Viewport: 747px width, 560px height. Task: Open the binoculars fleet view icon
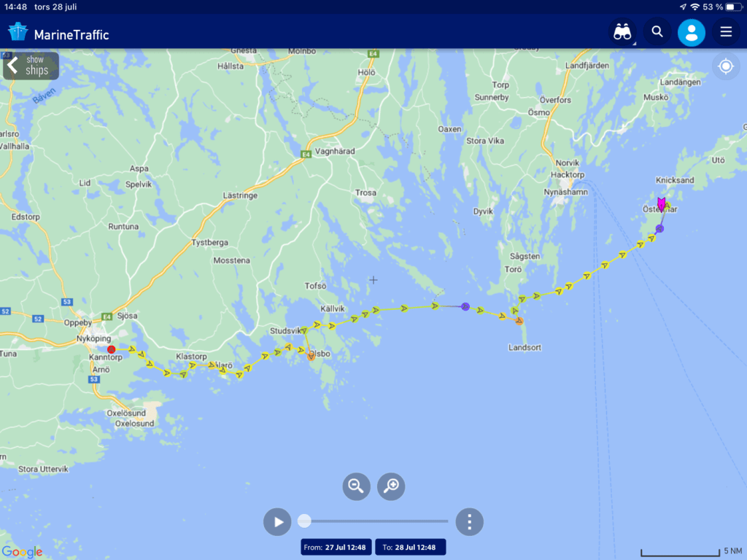[622, 32]
